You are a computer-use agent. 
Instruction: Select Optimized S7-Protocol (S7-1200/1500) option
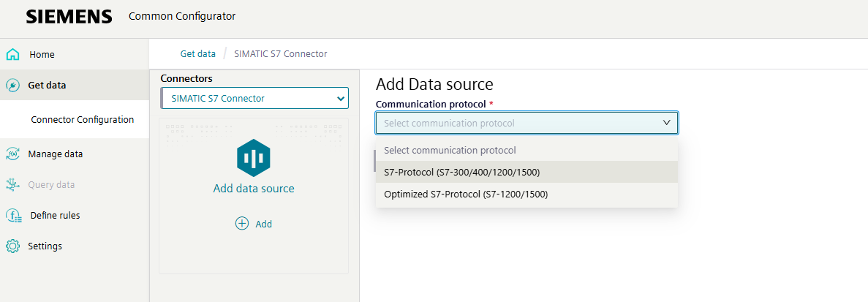(x=527, y=195)
